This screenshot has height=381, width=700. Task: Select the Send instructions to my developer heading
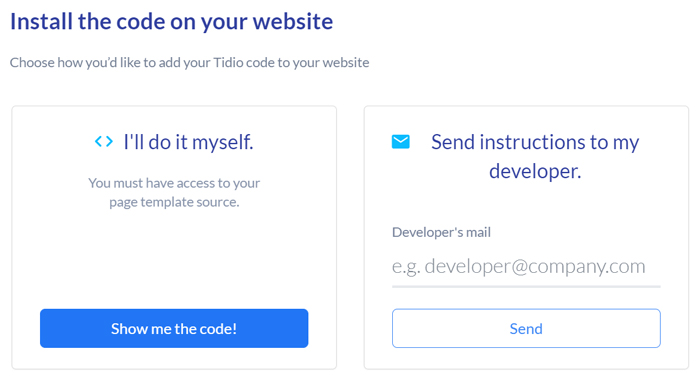535,156
